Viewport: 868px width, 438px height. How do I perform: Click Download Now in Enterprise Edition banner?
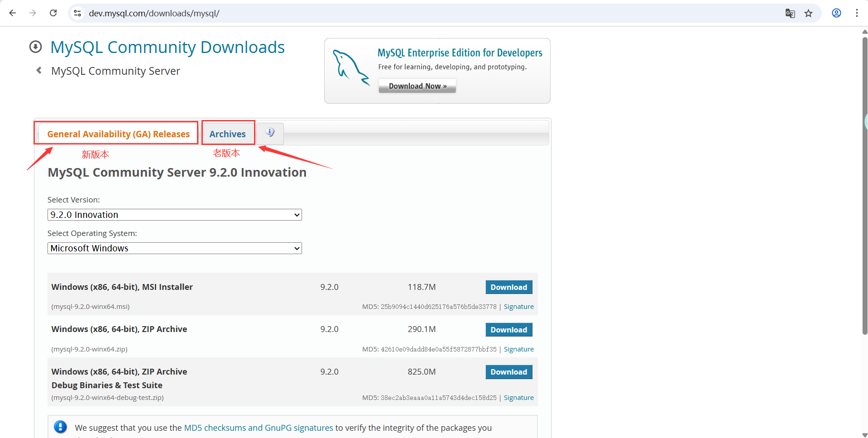click(417, 86)
